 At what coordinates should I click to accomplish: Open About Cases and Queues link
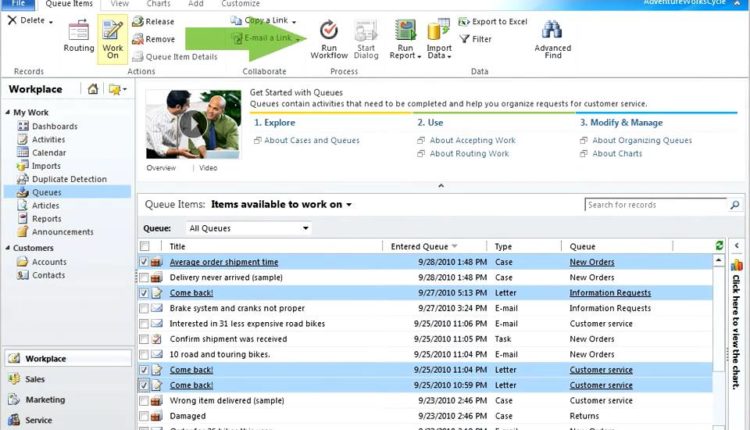311,141
